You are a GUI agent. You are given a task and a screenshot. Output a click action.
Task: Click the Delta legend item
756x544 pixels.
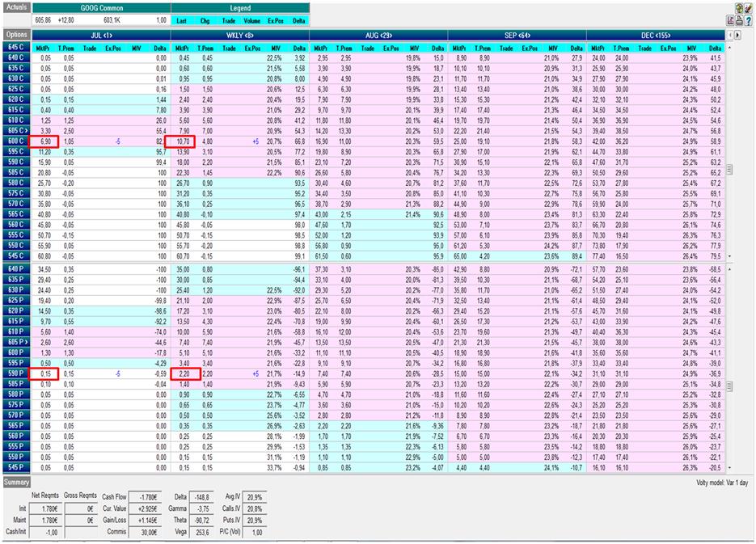click(x=298, y=21)
